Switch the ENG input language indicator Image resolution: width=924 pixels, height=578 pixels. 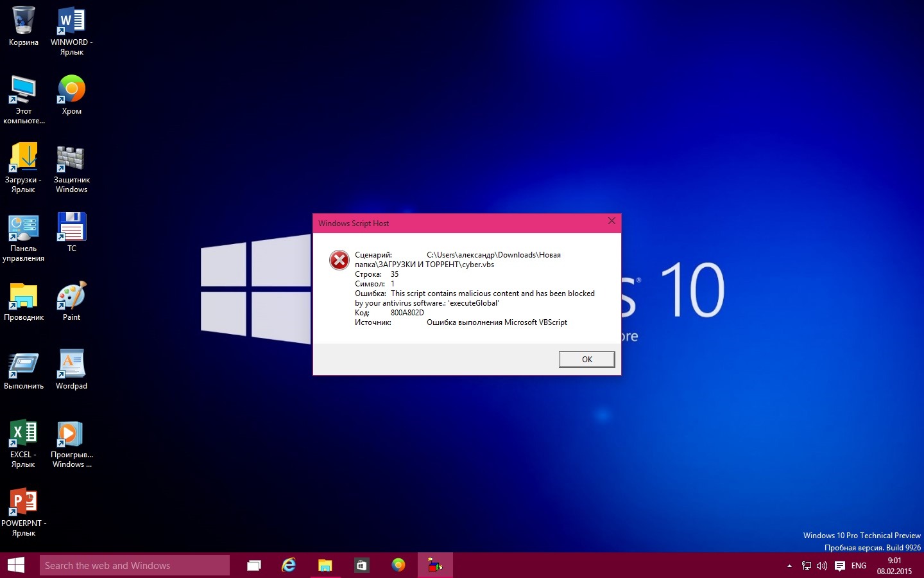(859, 566)
